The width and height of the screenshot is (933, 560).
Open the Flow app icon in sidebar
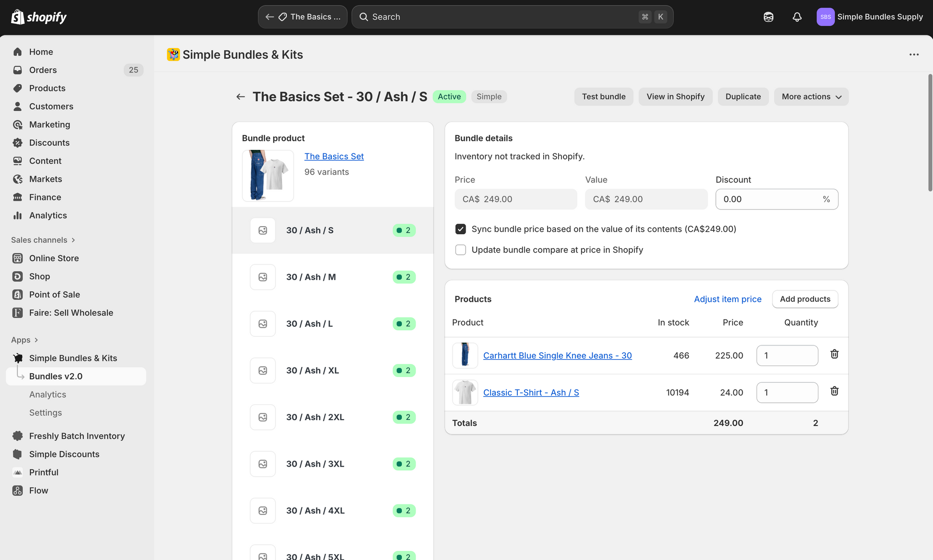[18, 491]
